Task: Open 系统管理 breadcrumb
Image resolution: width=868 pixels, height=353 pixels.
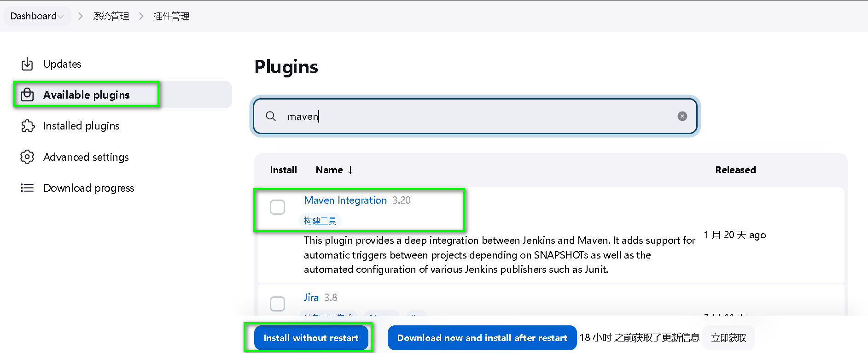Action: 111,16
